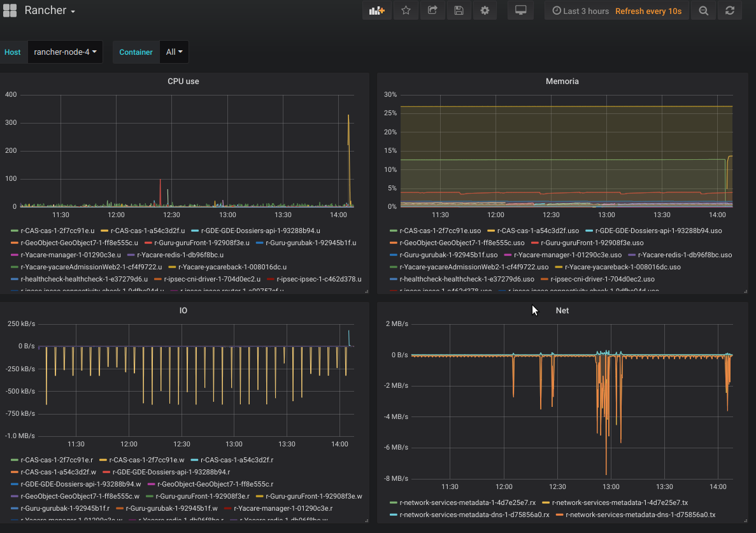756x533 pixels.
Task: Toggle r-Yacare-manager-1-01290c3e.u CPU series
Action: click(71, 255)
